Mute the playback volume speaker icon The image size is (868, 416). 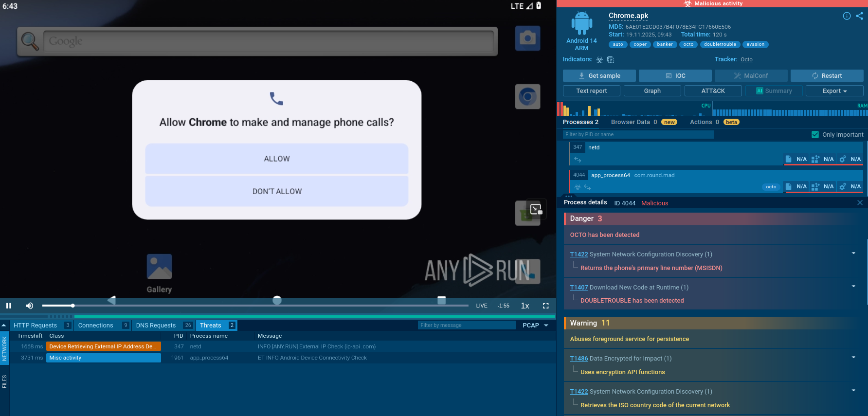pyautogui.click(x=30, y=306)
